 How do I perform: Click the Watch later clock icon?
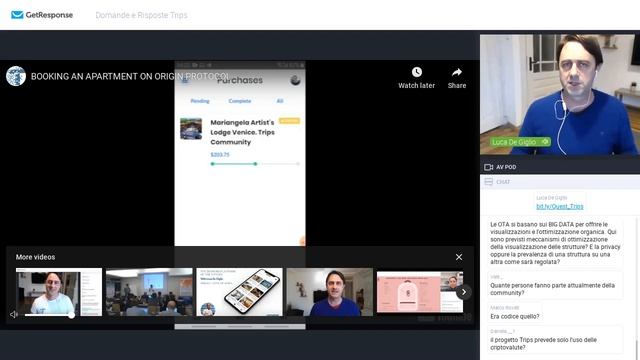[x=416, y=72]
